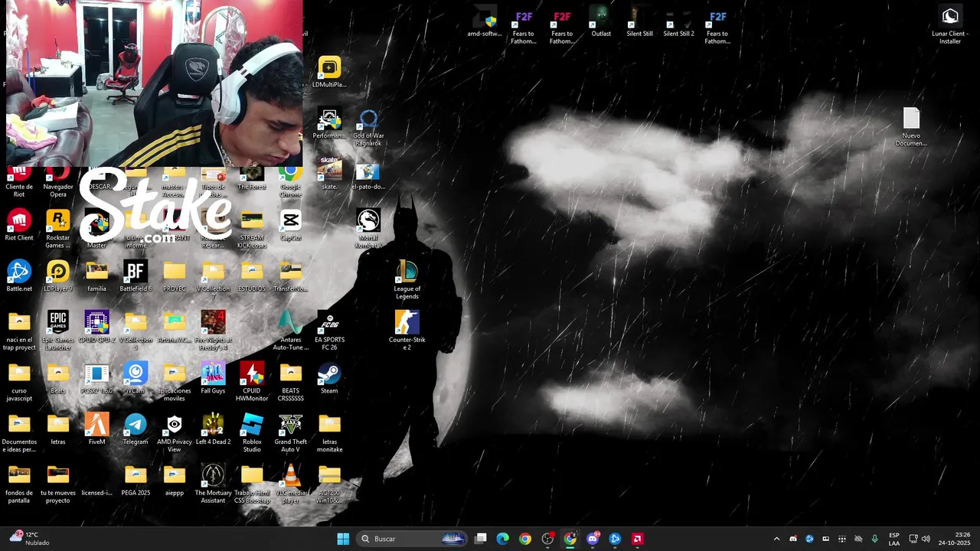Launch iVCam from desktop

(x=136, y=379)
